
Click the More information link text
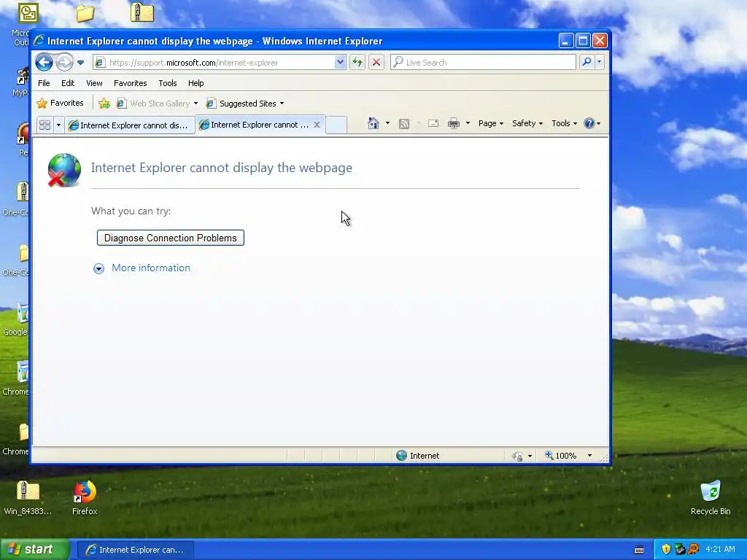pos(150,268)
